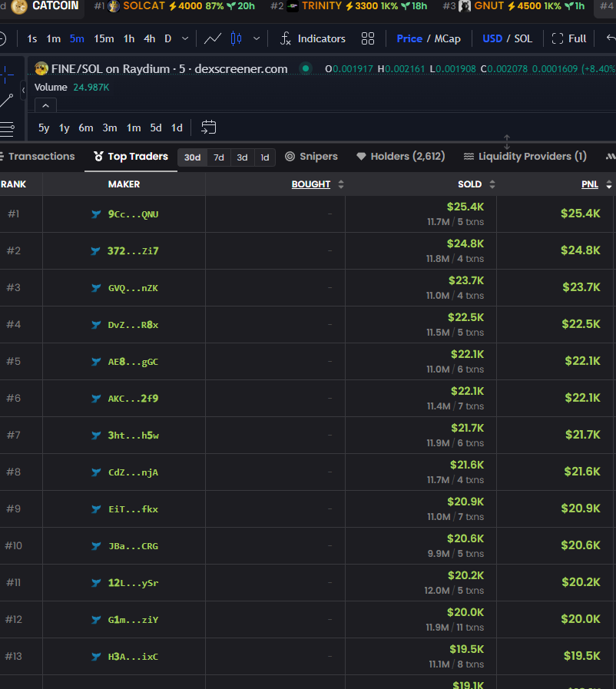Screen dimensions: 616x689
Task: Collapse the drawing toolbar side arrow
Action: point(23,90)
